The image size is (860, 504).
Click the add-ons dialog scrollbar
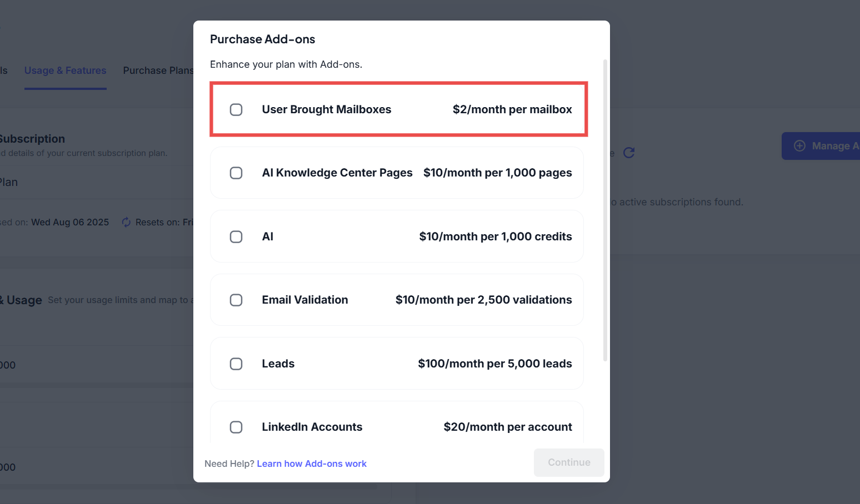pyautogui.click(x=605, y=211)
